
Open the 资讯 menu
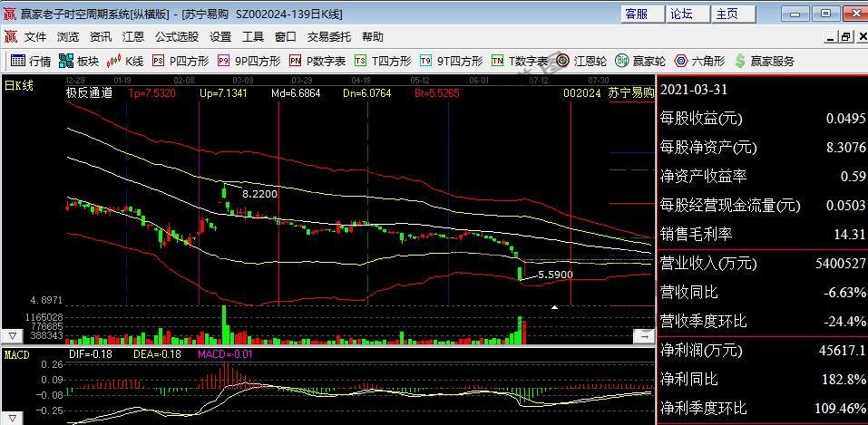click(101, 37)
